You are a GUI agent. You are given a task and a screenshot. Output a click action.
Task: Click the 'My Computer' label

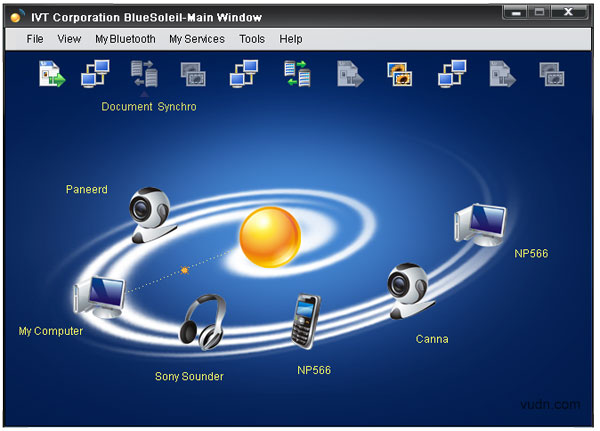[x=51, y=331]
